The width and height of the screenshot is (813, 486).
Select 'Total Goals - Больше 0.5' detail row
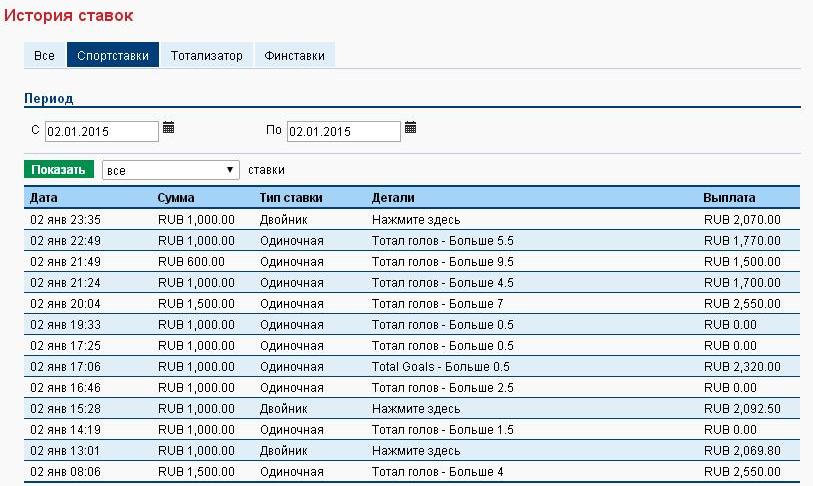(x=440, y=367)
